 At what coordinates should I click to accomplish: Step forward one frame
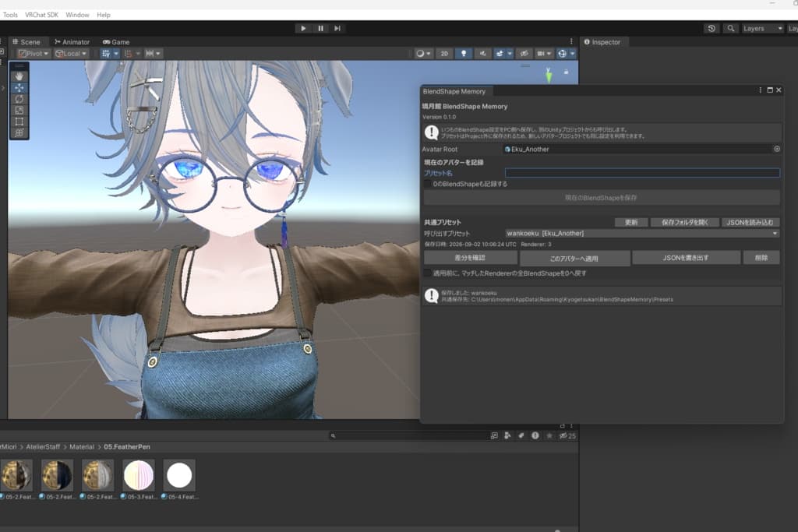[337, 29]
